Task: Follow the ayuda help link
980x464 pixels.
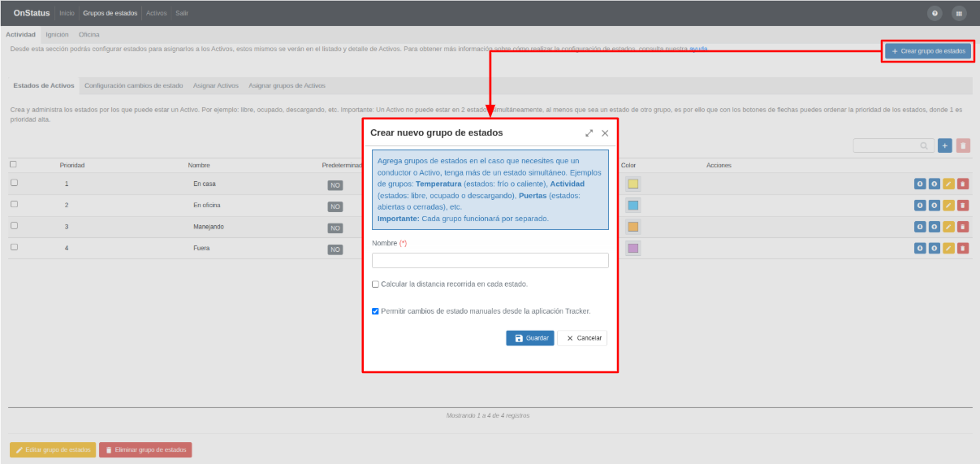Action: click(698, 49)
